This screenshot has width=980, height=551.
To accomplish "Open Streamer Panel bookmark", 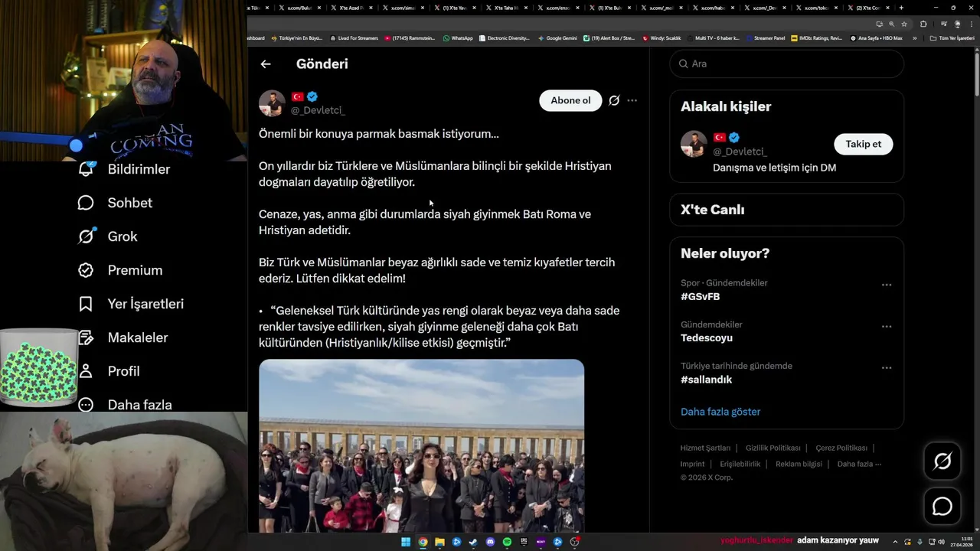I will (x=765, y=38).
